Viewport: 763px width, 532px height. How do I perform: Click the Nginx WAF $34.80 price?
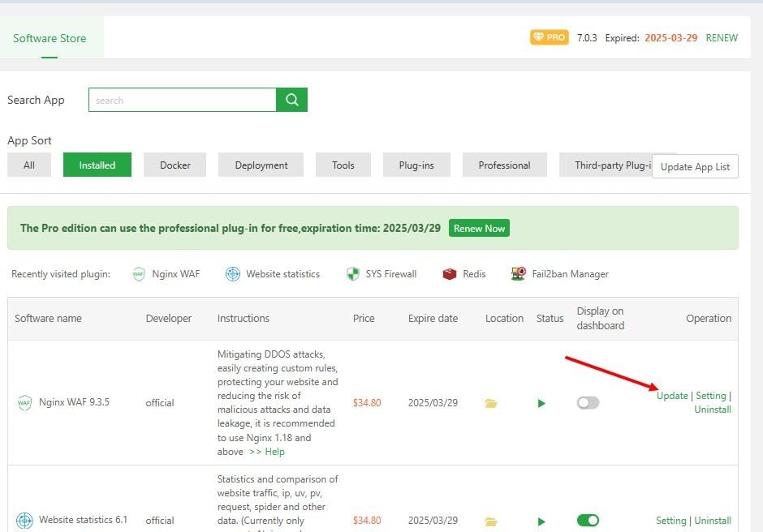click(x=367, y=402)
